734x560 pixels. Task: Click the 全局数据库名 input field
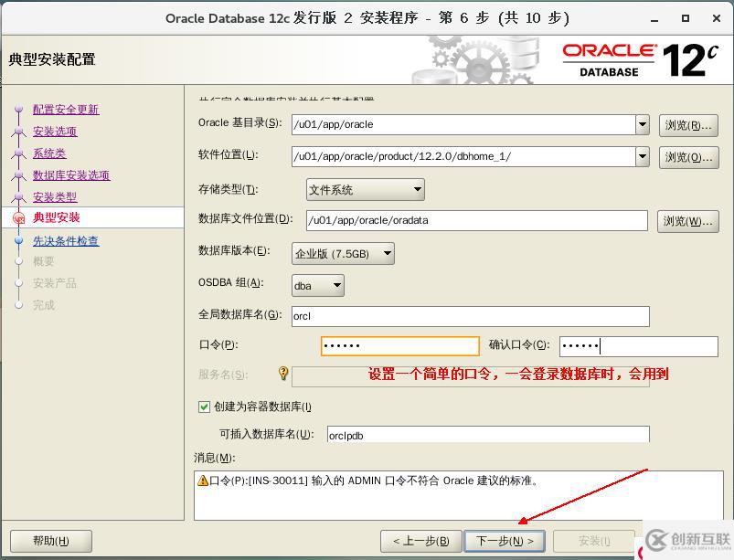pos(470,316)
